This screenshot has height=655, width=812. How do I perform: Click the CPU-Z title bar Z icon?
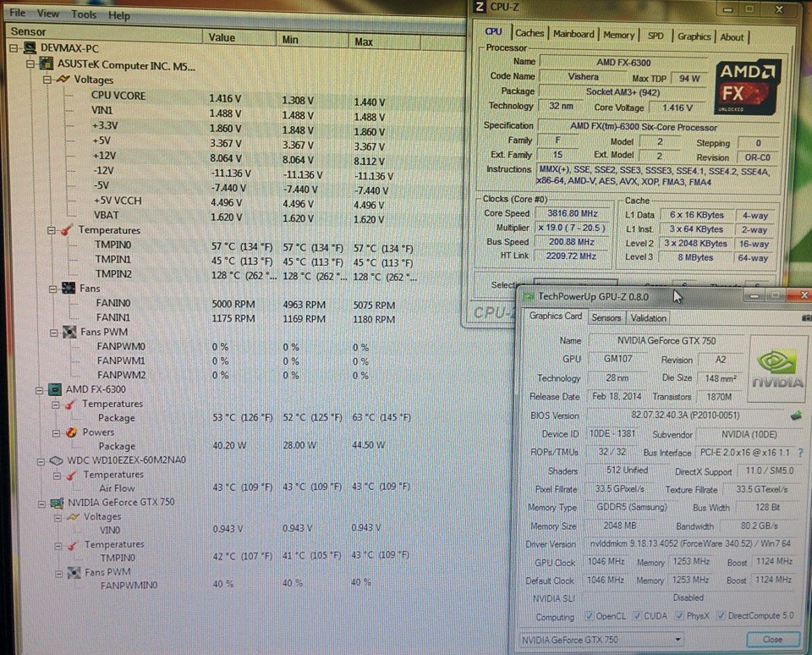[x=480, y=7]
